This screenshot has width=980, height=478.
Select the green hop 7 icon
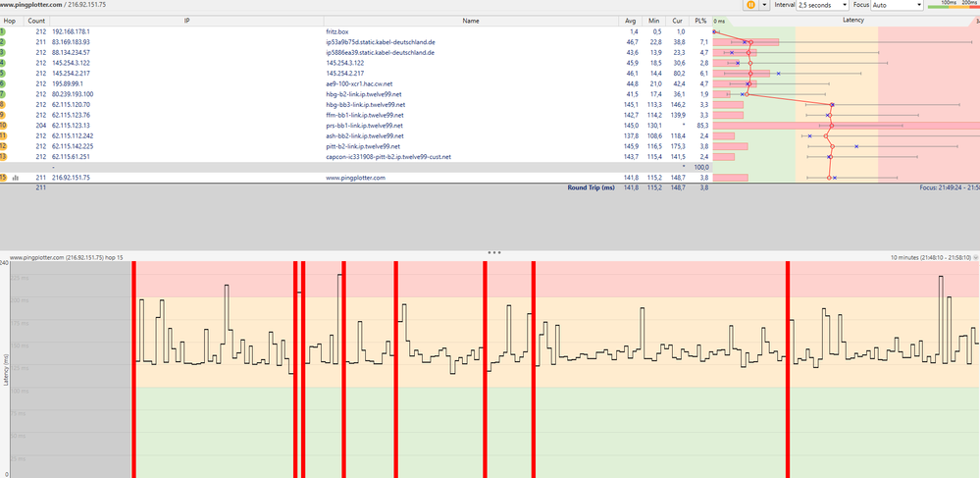pyautogui.click(x=3, y=94)
